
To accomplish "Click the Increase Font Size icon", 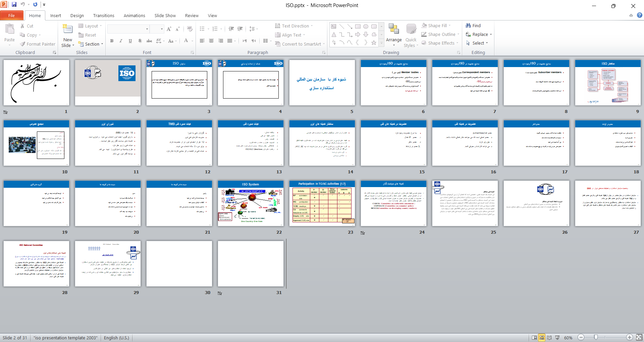I will [169, 29].
